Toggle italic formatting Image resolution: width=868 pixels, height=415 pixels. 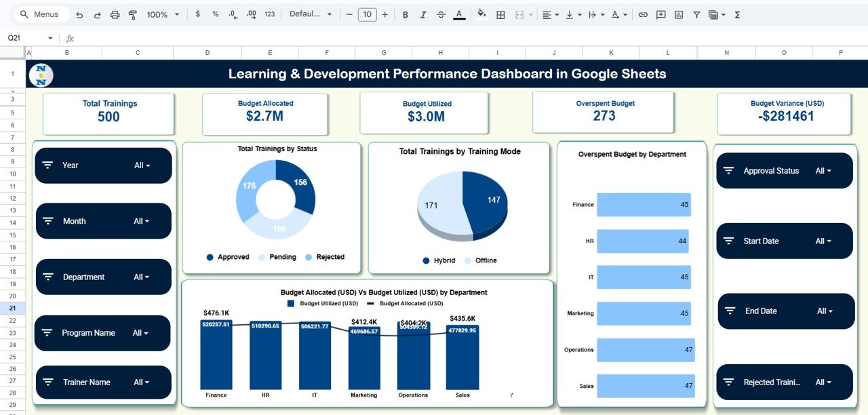coord(422,14)
